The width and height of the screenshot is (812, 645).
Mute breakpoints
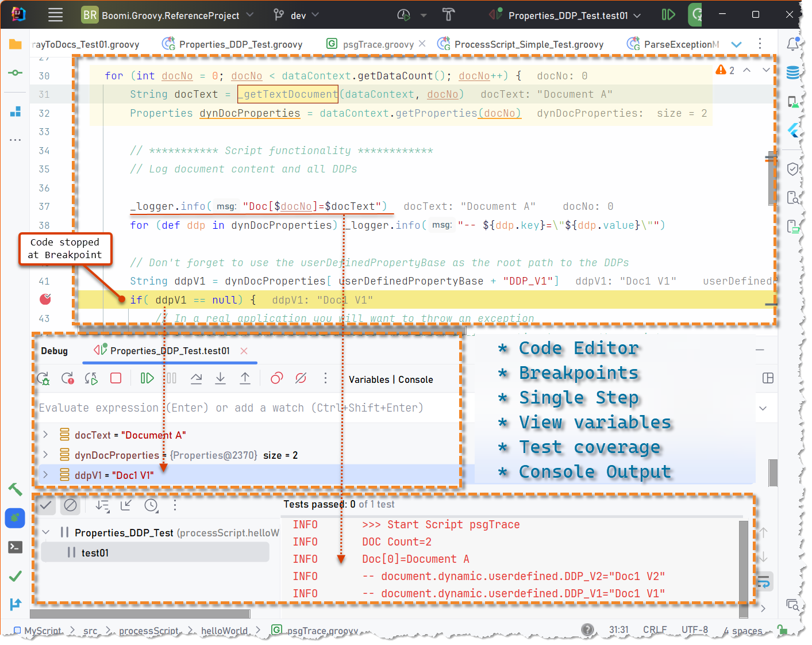point(301,378)
